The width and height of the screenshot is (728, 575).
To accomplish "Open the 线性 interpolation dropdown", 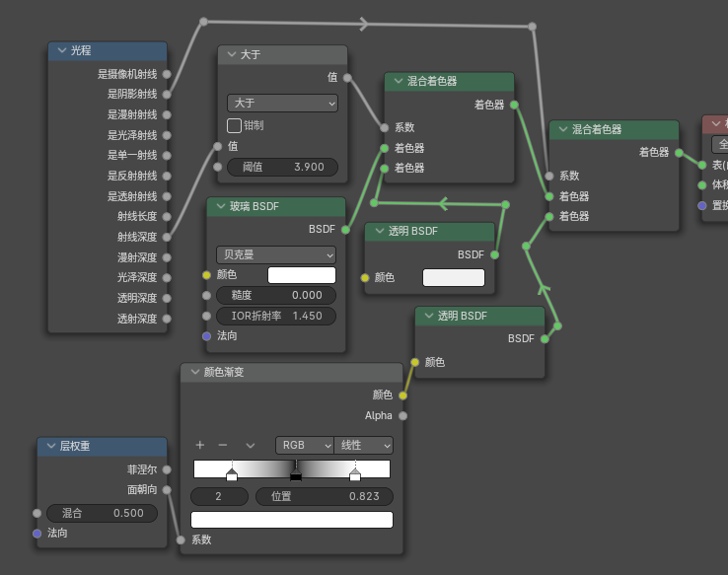I will tap(363, 445).
